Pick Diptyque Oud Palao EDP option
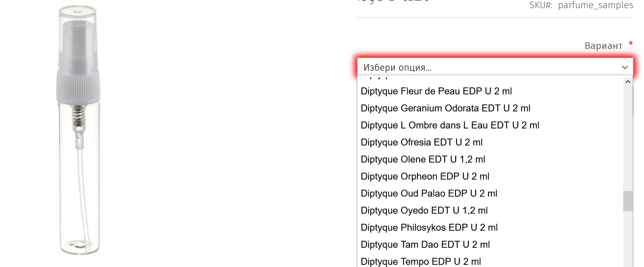The image size is (644, 267). [x=490, y=193]
